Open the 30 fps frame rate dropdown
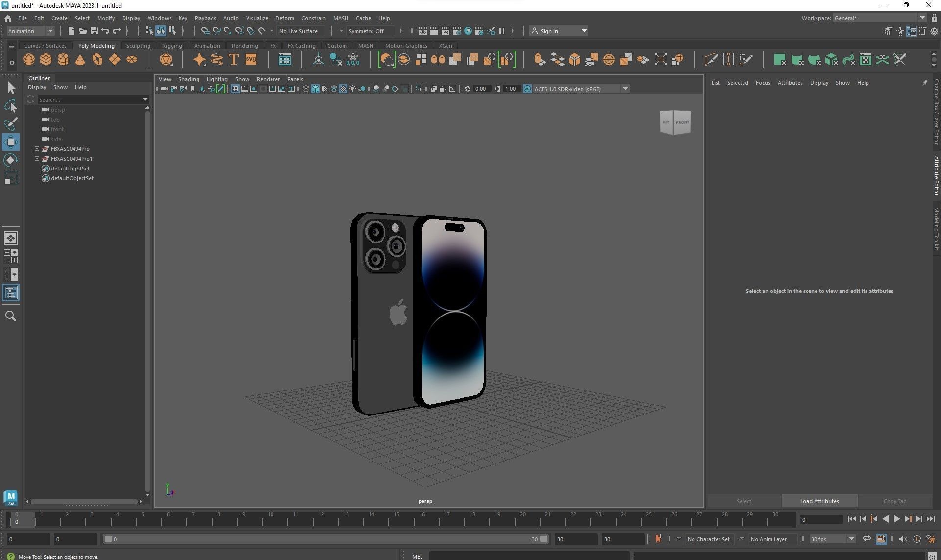Viewport: 941px width, 560px height. (832, 539)
